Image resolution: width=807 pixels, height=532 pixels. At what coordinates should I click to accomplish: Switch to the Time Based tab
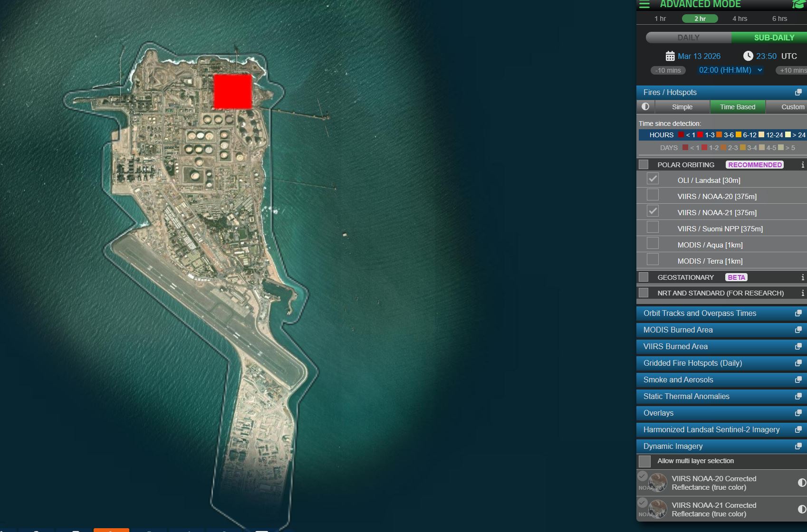(738, 107)
